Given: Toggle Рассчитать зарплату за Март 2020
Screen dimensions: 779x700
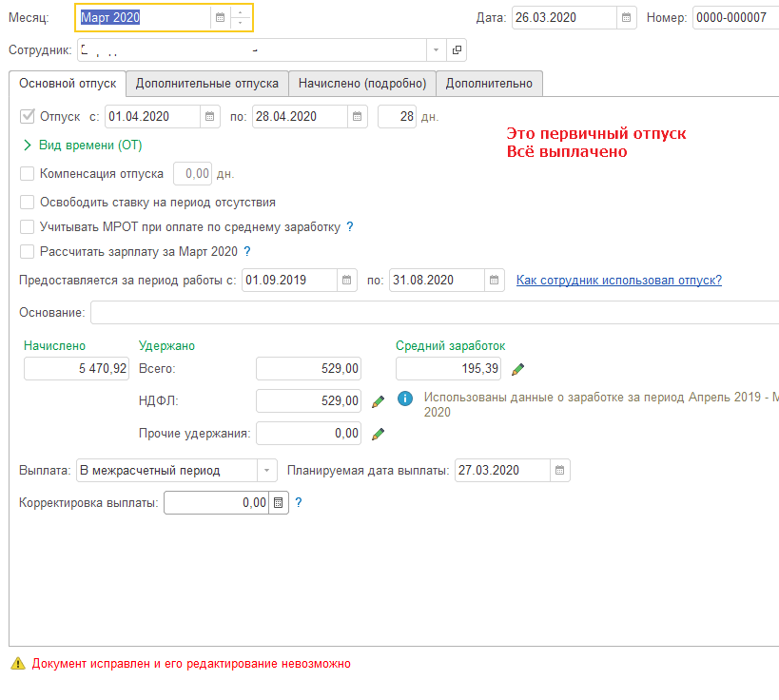Looking at the screenshot, I should tap(28, 252).
